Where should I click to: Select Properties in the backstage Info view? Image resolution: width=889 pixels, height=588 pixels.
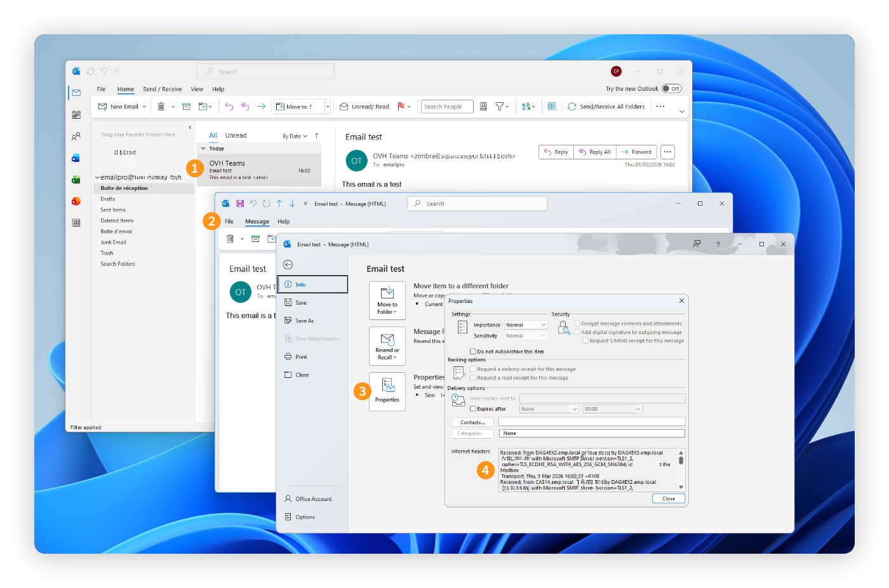coord(387,391)
